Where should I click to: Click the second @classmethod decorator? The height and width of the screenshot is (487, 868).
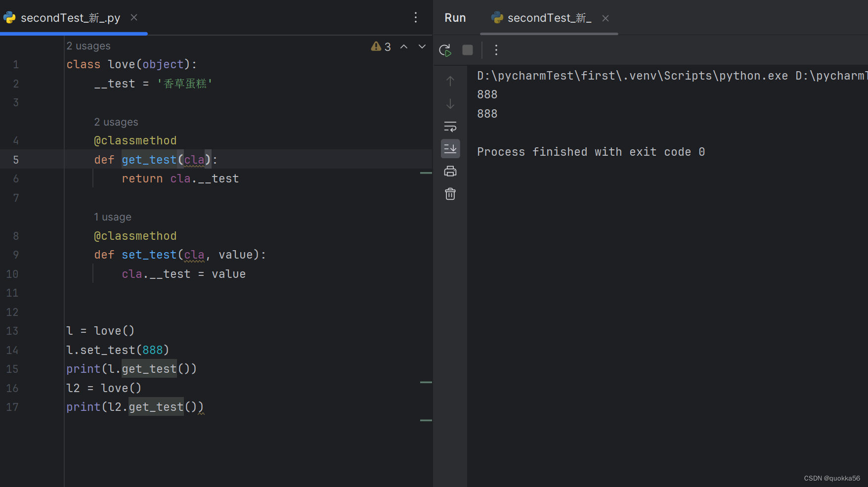coord(135,236)
